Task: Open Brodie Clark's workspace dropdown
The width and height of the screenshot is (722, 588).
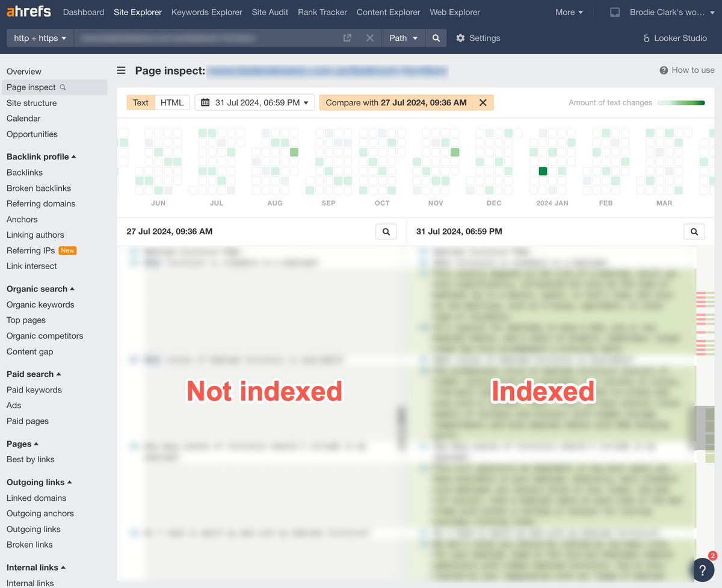Action: tap(672, 12)
